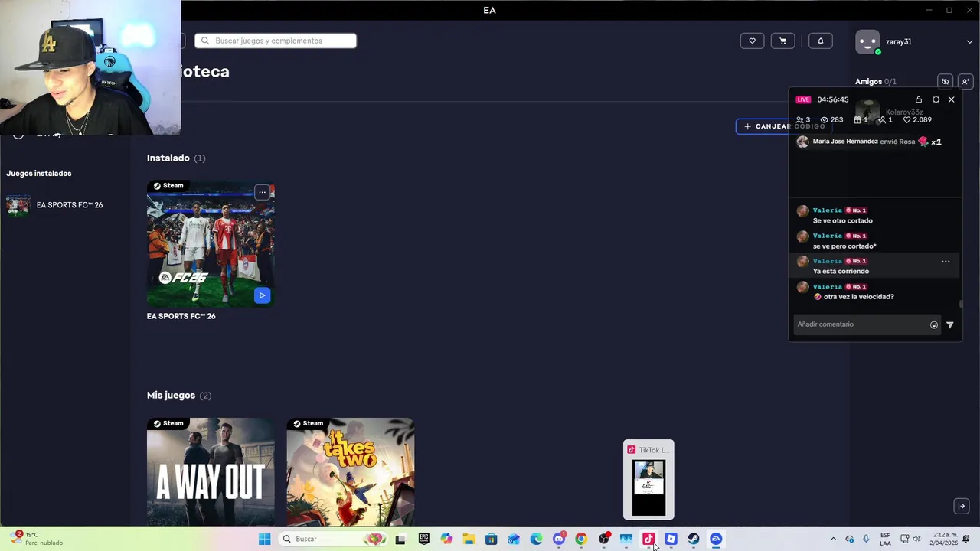Viewport: 980px width, 551px height.
Task: Launch EA SPORTS FC 26 with play button
Action: 262,295
